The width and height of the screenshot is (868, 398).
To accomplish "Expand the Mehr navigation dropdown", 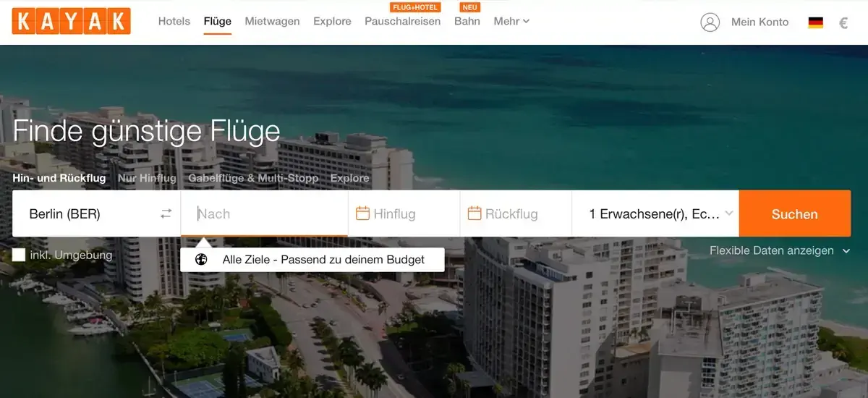I will (x=511, y=21).
